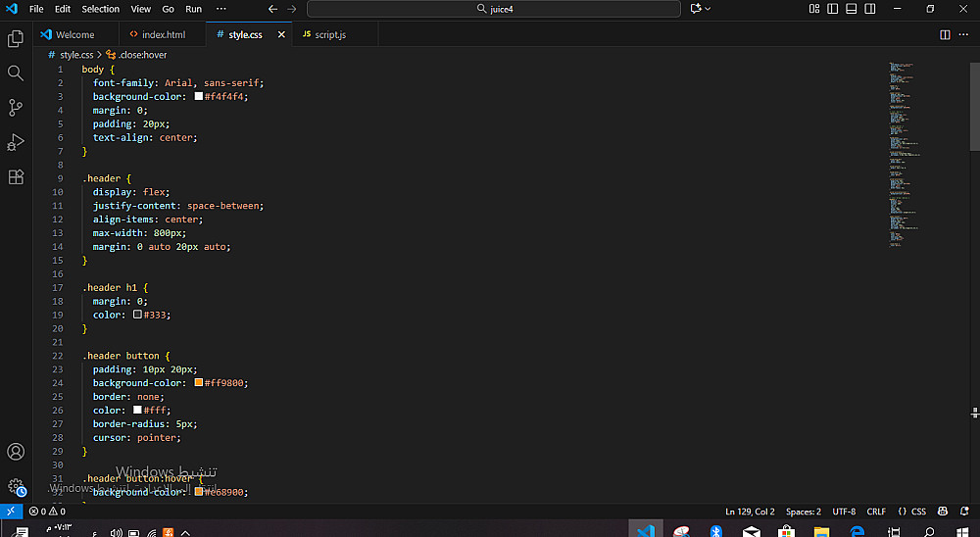
Task: Open the Source Control view
Action: (16, 108)
